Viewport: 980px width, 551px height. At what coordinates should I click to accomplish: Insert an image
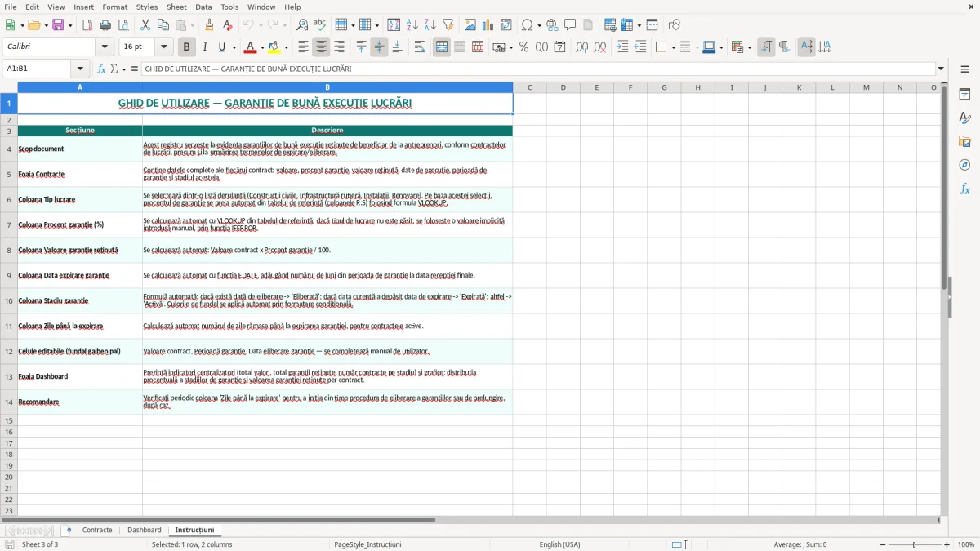(x=470, y=25)
